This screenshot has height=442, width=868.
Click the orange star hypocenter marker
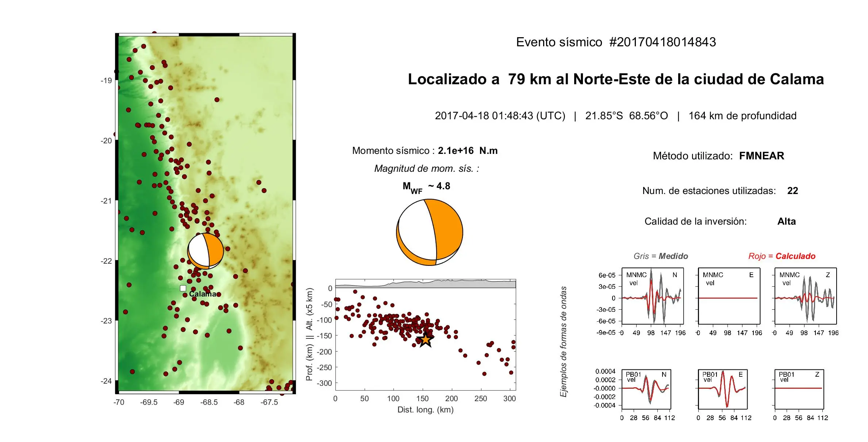tap(426, 340)
